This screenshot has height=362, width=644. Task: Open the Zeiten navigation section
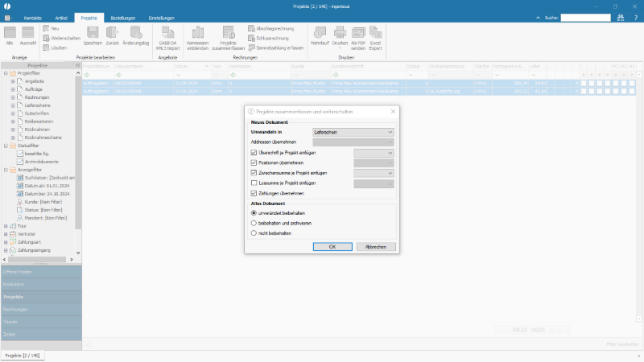pyautogui.click(x=41, y=334)
